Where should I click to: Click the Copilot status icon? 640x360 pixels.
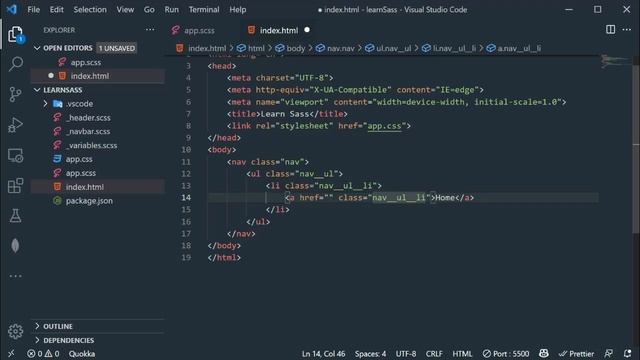point(544,353)
